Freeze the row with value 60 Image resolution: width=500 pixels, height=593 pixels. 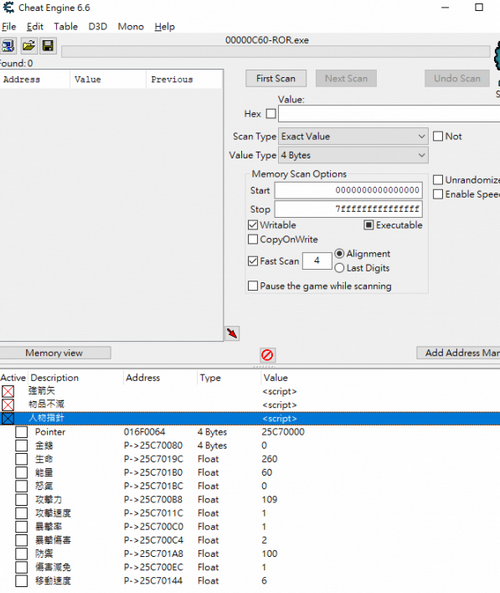click(x=22, y=473)
